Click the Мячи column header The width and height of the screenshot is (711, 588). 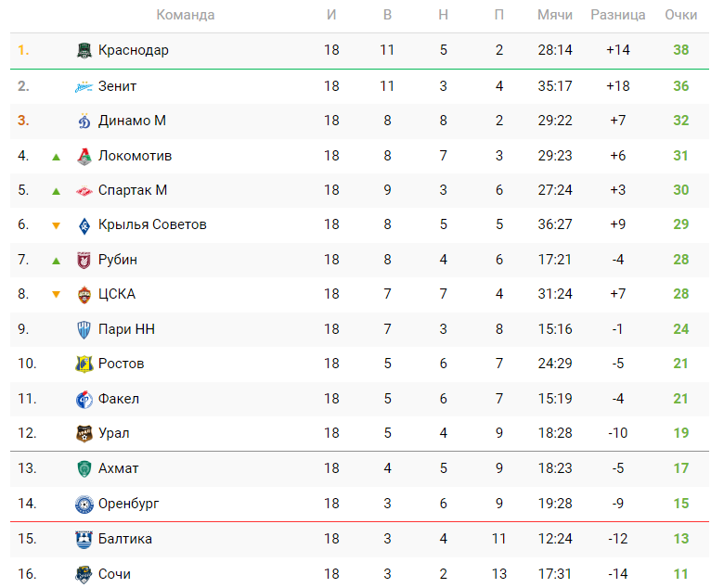click(x=555, y=15)
